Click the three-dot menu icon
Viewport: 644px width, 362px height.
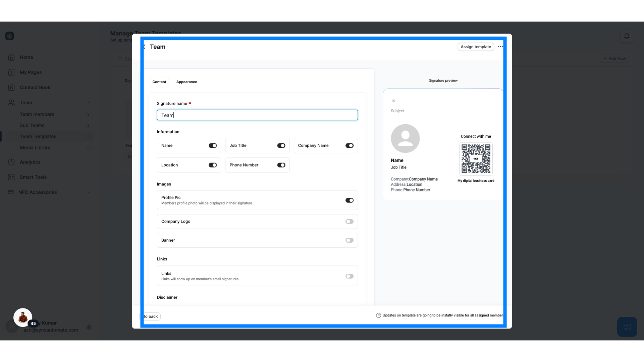500,46
